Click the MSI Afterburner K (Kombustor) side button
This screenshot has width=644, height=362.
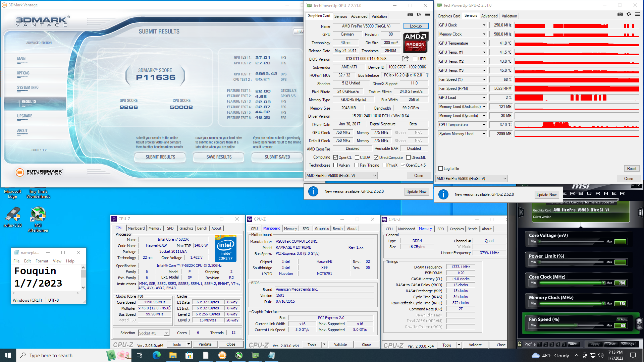pyautogui.click(x=521, y=212)
